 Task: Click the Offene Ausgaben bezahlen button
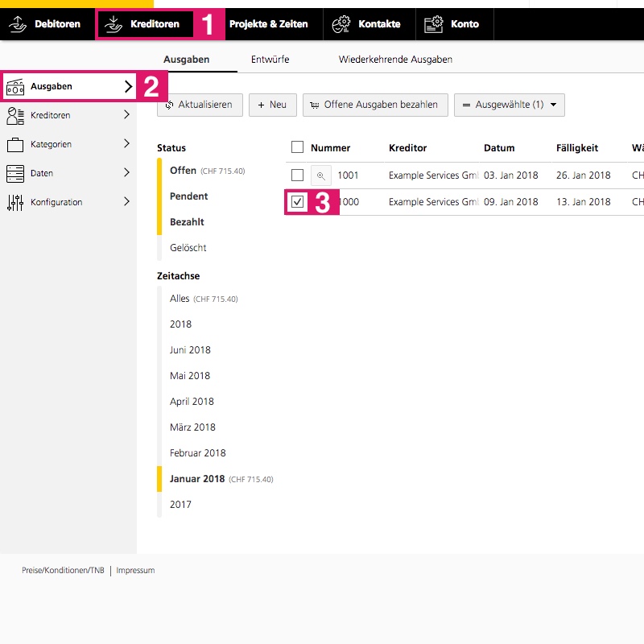click(x=374, y=105)
